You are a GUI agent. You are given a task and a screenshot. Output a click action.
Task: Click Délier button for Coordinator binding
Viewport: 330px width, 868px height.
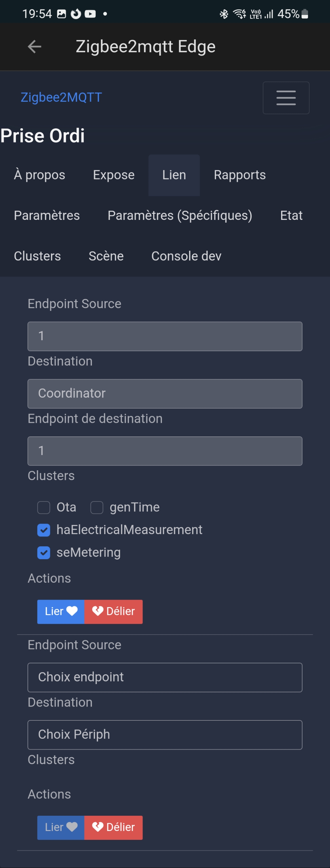113,611
